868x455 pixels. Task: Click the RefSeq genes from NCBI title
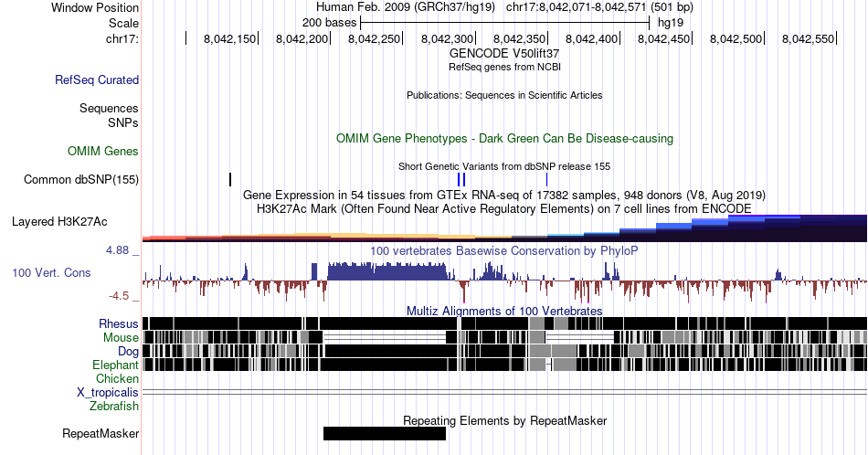(504, 67)
